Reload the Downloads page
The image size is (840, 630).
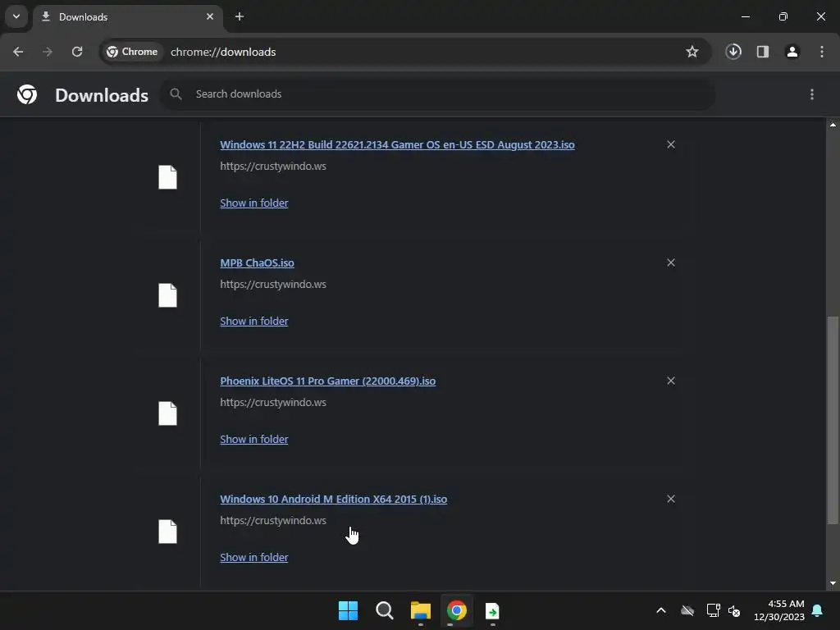point(77,52)
